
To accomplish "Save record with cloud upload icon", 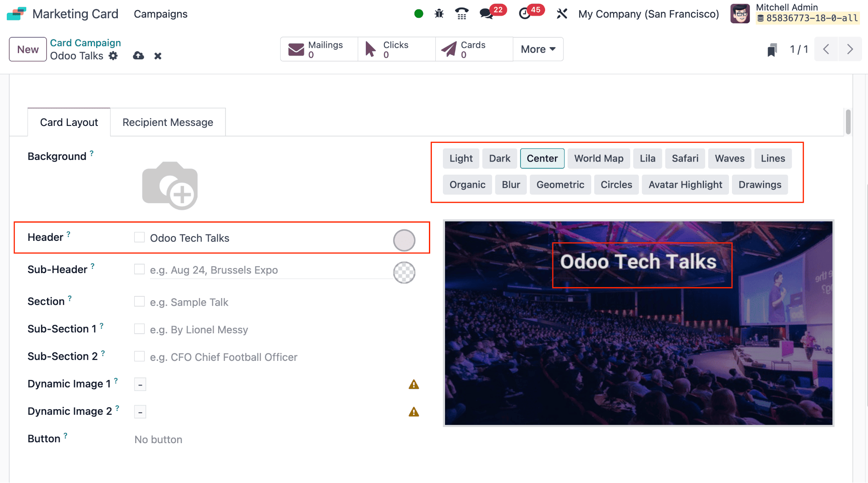I will pos(139,56).
